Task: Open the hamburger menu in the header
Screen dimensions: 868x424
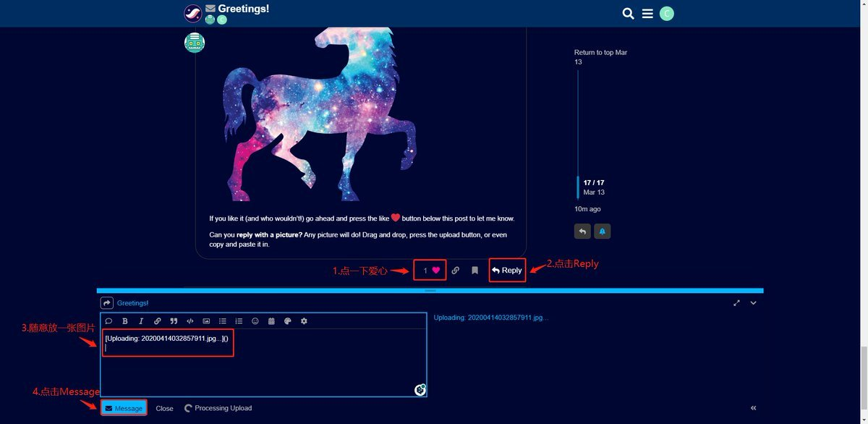Action: 647,14
